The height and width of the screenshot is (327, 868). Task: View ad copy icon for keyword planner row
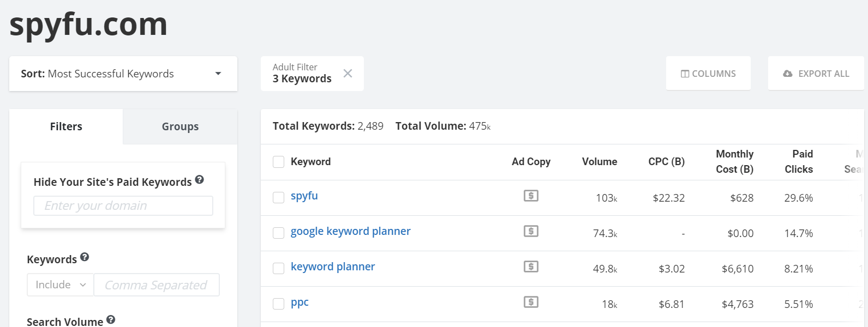tap(531, 267)
